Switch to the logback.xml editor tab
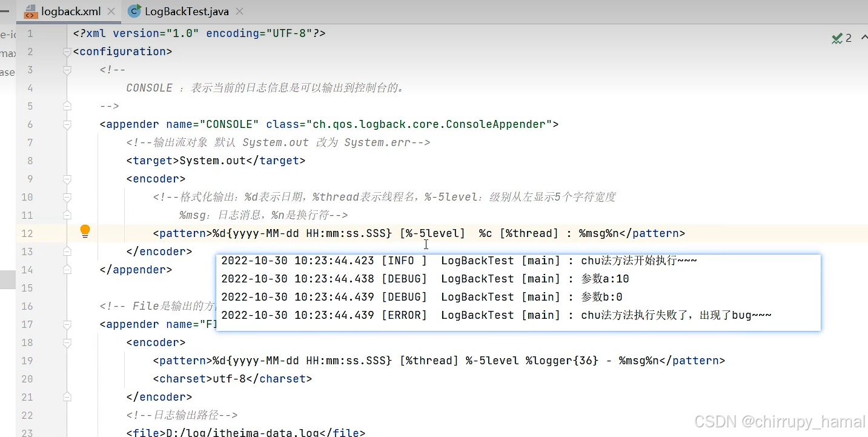Image resolution: width=868 pixels, height=437 pixels. pyautogui.click(x=71, y=12)
